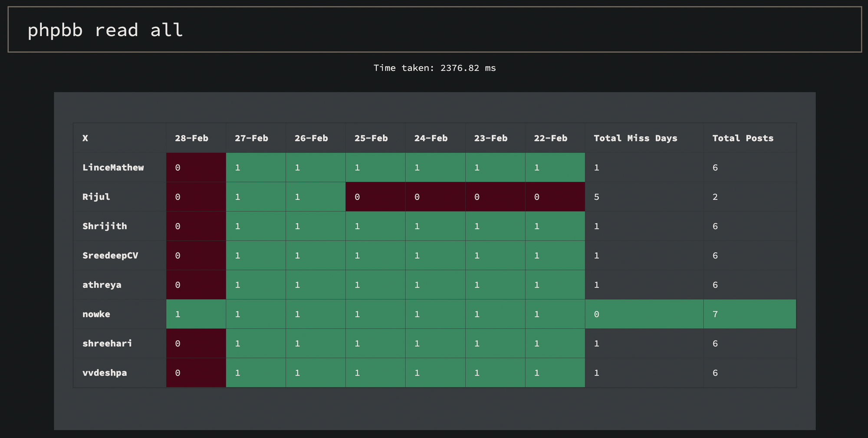Screen dimensions: 868x438
Task: Click LinceMathew's red 28-Feb cell
Action: pyautogui.click(x=196, y=168)
